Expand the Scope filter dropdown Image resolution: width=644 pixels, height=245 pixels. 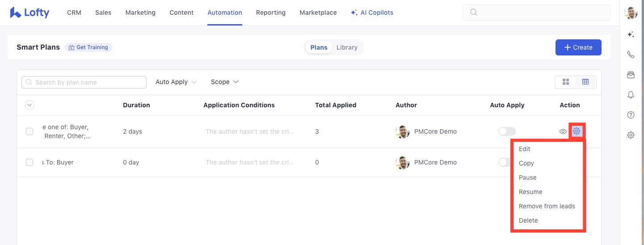224,82
